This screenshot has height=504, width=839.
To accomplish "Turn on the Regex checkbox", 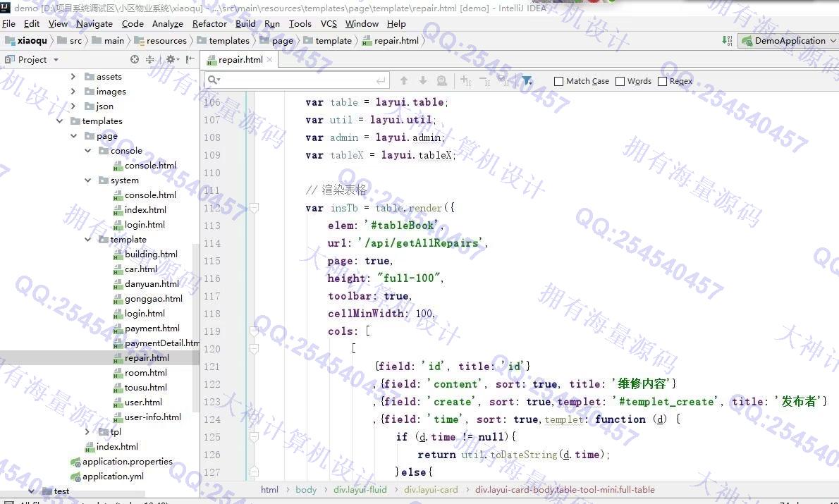I will click(663, 81).
